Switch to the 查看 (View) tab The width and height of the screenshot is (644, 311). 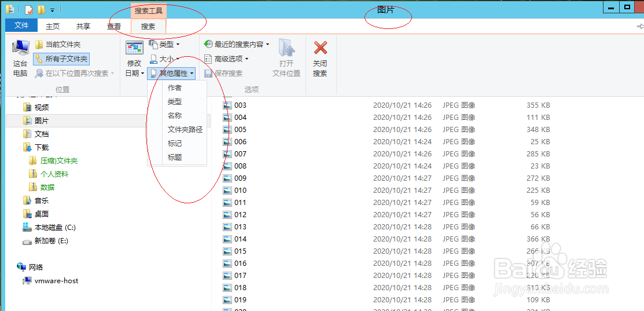114,26
